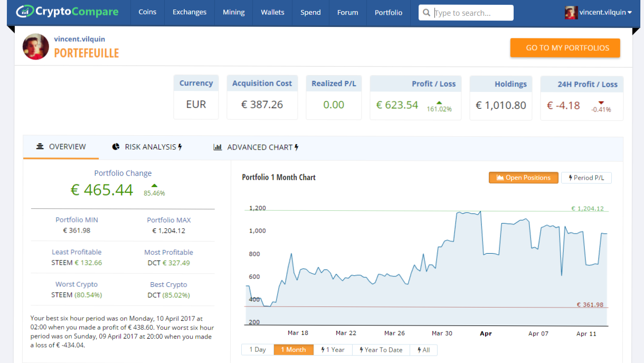Click the search magnifier icon
This screenshot has height=363, width=644.
[x=426, y=13]
